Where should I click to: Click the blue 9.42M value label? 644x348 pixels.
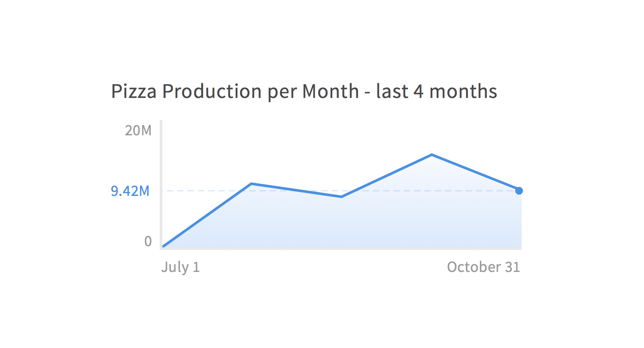(x=131, y=191)
